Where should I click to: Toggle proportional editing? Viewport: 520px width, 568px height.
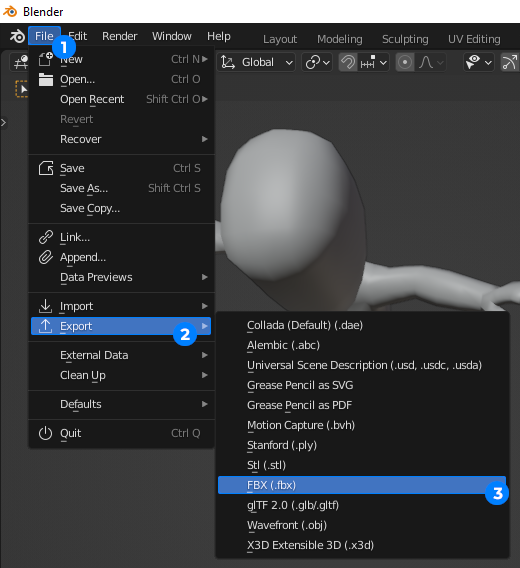click(x=405, y=62)
